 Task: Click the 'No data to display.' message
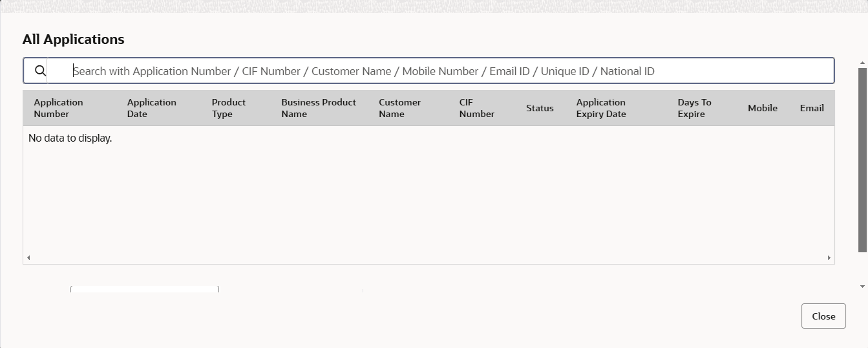70,138
